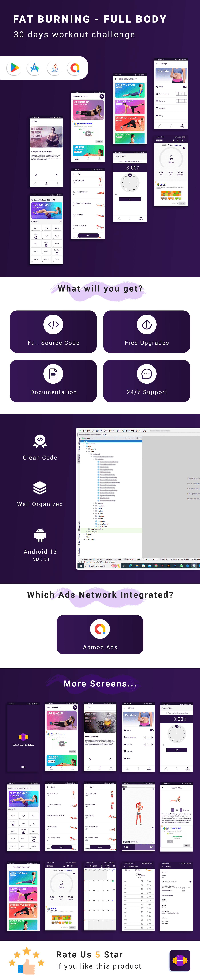Increase Rest time in the More Screens Settings phone
The image size is (200, 980).
152,744
